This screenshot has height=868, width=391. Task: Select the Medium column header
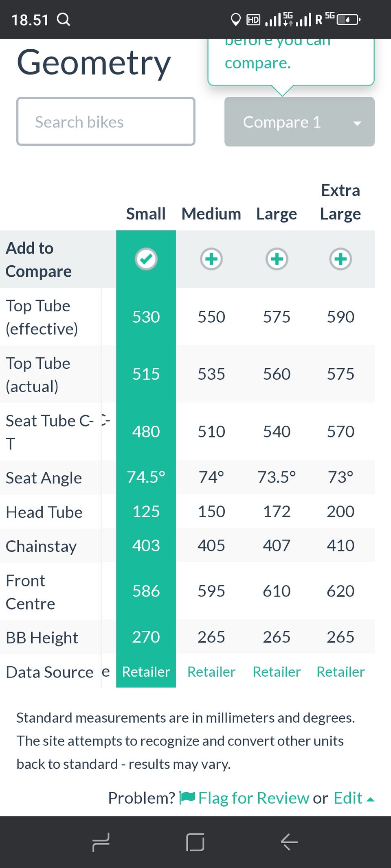point(211,214)
